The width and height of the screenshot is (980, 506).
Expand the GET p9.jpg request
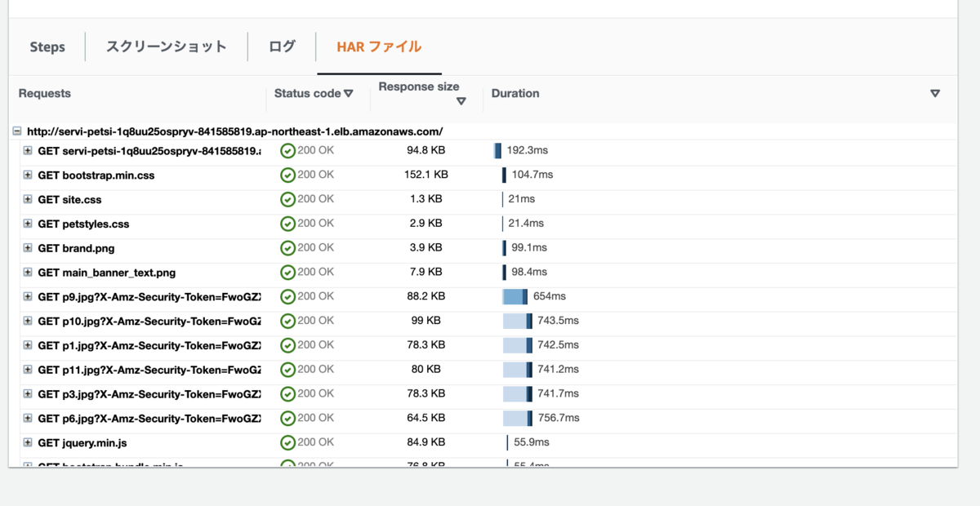coord(28,297)
